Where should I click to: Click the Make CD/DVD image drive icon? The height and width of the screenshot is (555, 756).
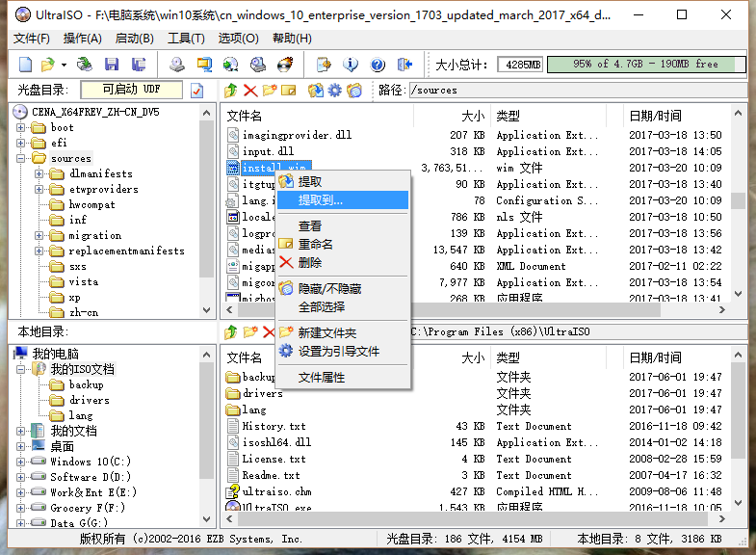(177, 65)
